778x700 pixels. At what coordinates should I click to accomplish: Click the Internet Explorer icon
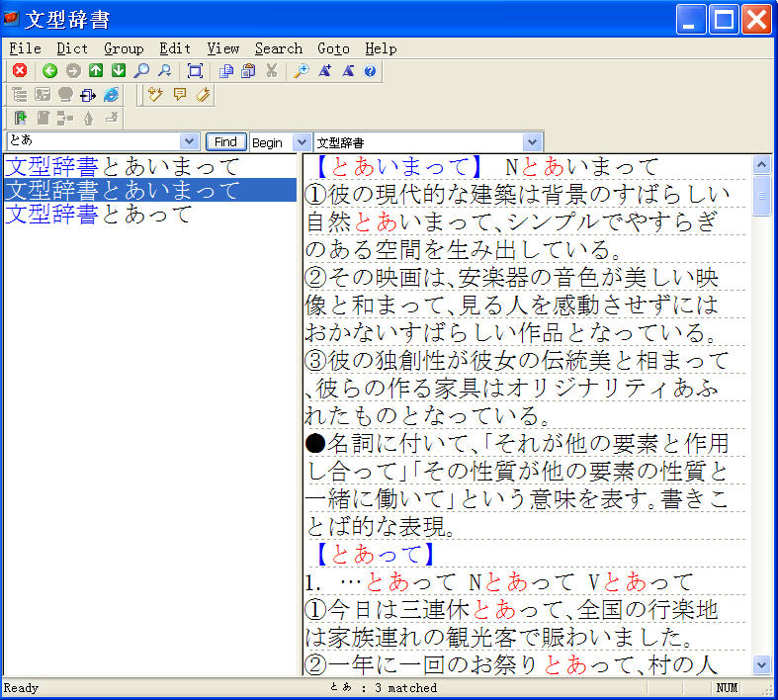tap(111, 94)
